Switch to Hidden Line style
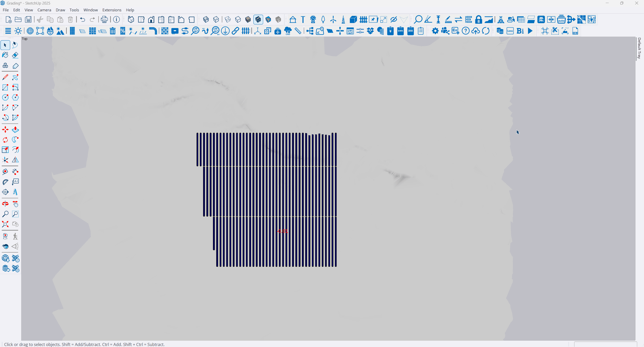Image resolution: width=644 pixels, height=347 pixels. click(238, 19)
